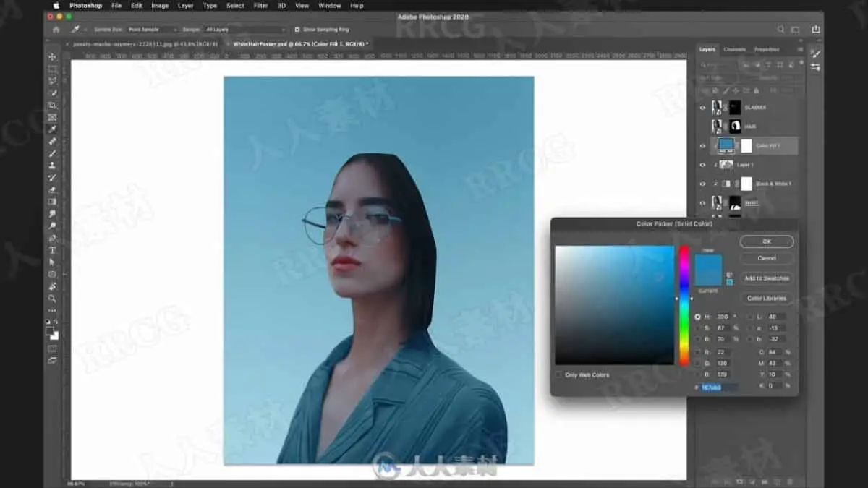Open the workspace switcher icon

tap(795, 30)
